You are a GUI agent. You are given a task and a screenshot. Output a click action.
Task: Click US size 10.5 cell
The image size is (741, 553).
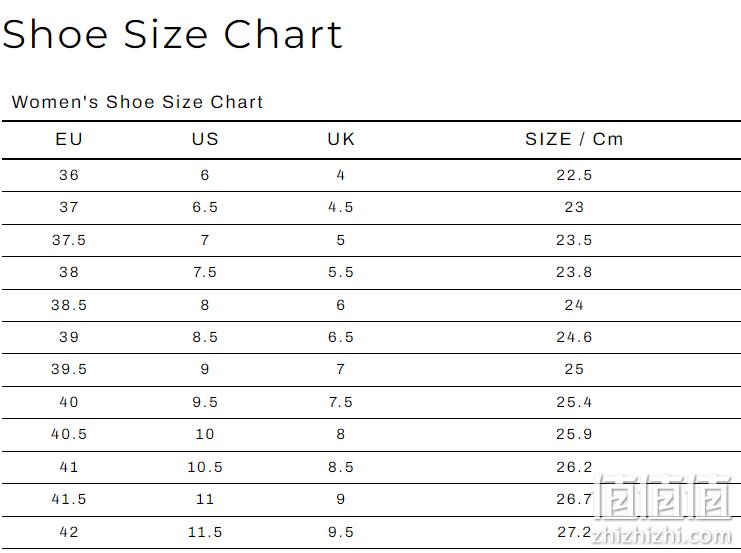click(x=205, y=467)
